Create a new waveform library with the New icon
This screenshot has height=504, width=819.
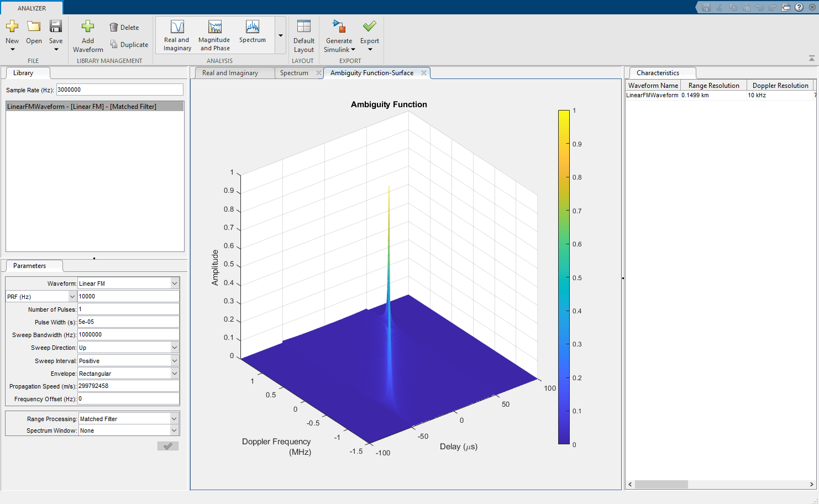tap(12, 30)
